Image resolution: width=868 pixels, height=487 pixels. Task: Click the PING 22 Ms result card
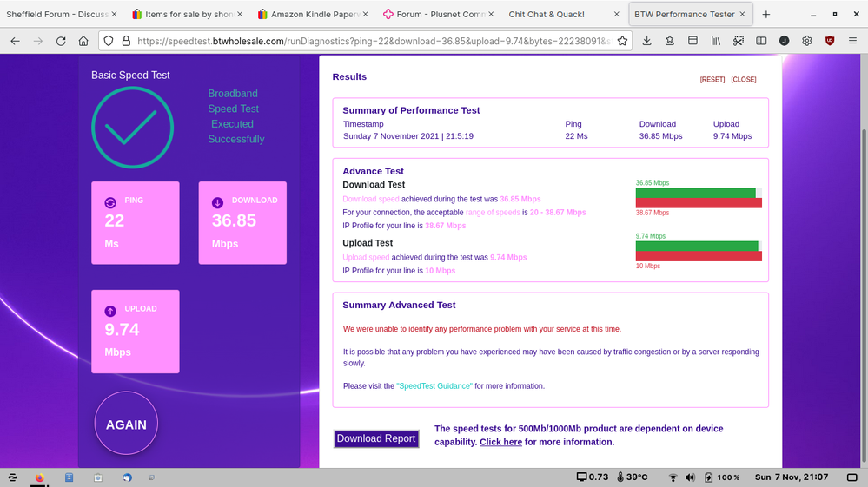[x=135, y=223]
